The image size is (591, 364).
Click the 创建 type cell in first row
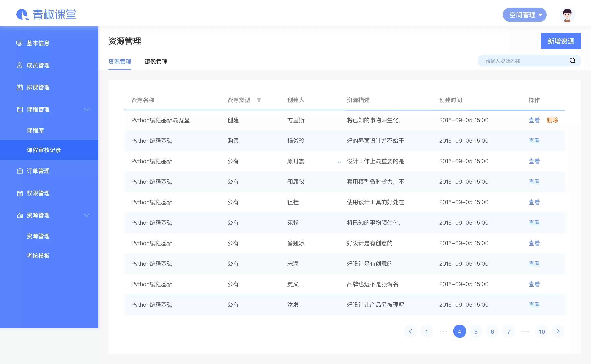(233, 120)
